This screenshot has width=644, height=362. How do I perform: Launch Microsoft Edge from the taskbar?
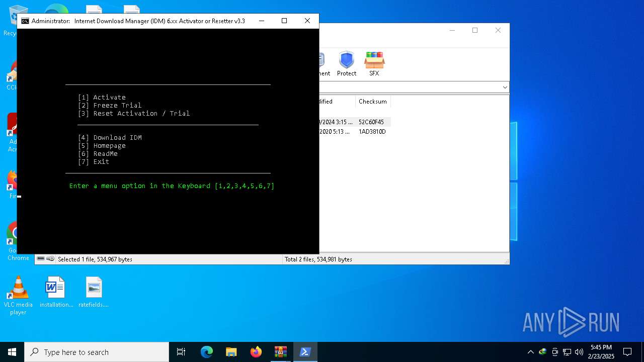[207, 352]
